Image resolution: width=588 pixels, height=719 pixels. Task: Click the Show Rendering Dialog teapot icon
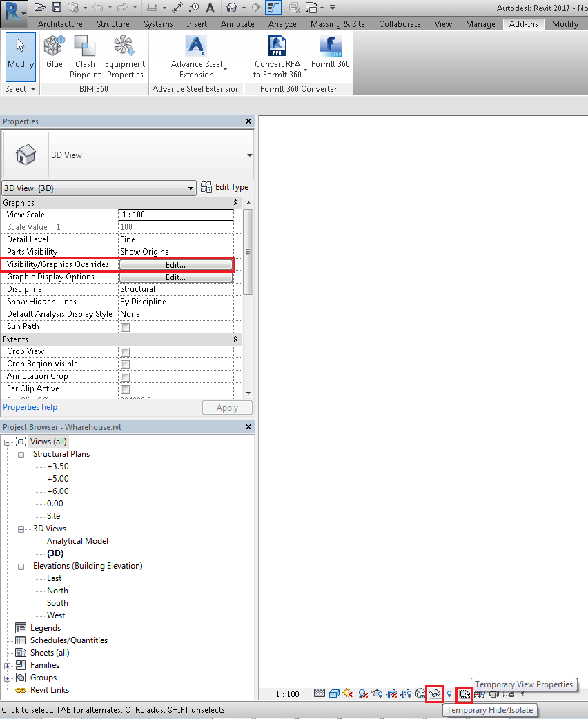pos(377,693)
